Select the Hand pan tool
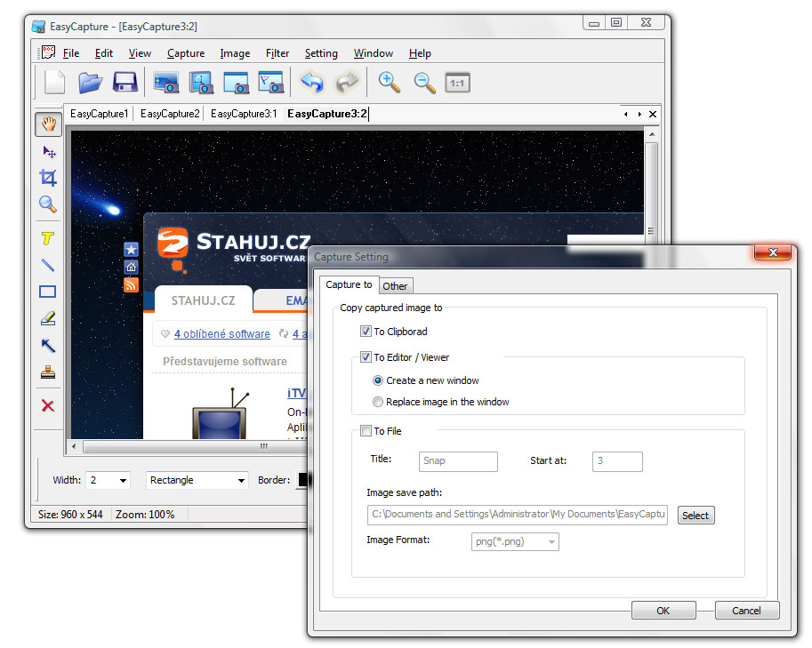Viewport: 812px width, 648px height. tap(48, 124)
